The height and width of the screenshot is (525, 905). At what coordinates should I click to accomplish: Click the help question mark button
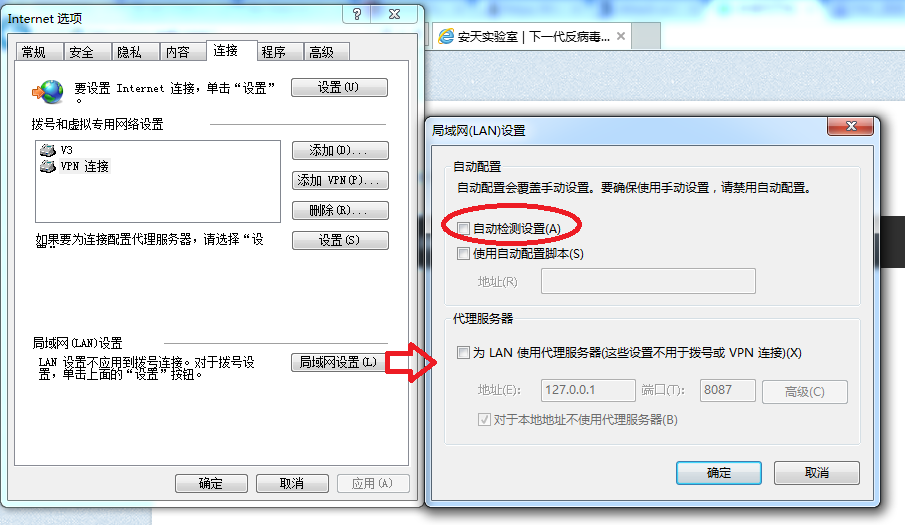357,14
